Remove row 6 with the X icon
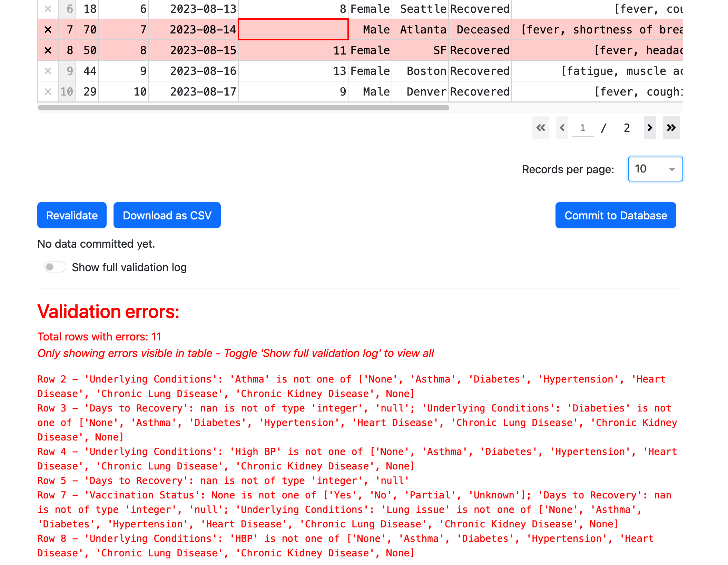Viewport: 728px width, 565px height. (48, 9)
